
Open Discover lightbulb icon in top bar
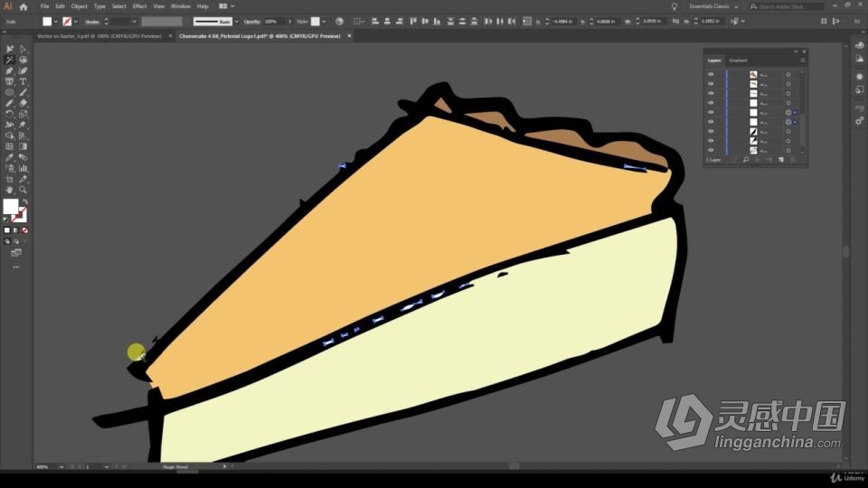pyautogui.click(x=675, y=6)
